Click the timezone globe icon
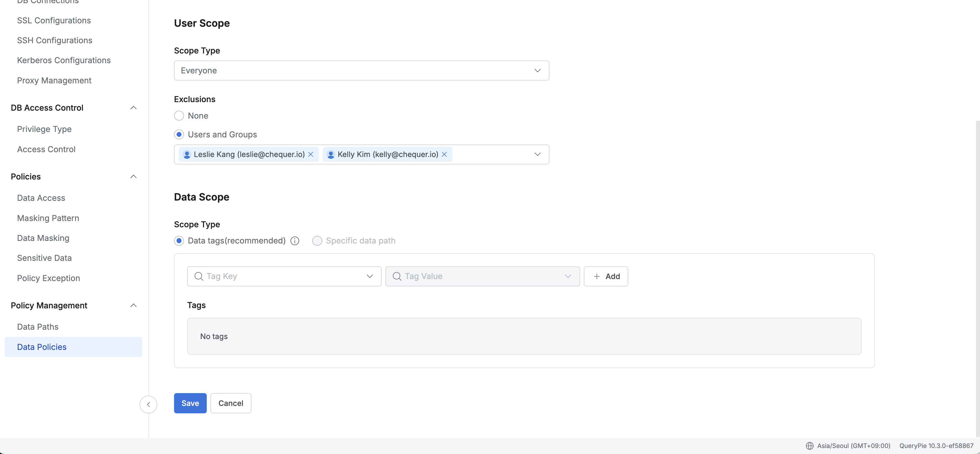The width and height of the screenshot is (980, 454). tap(810, 446)
